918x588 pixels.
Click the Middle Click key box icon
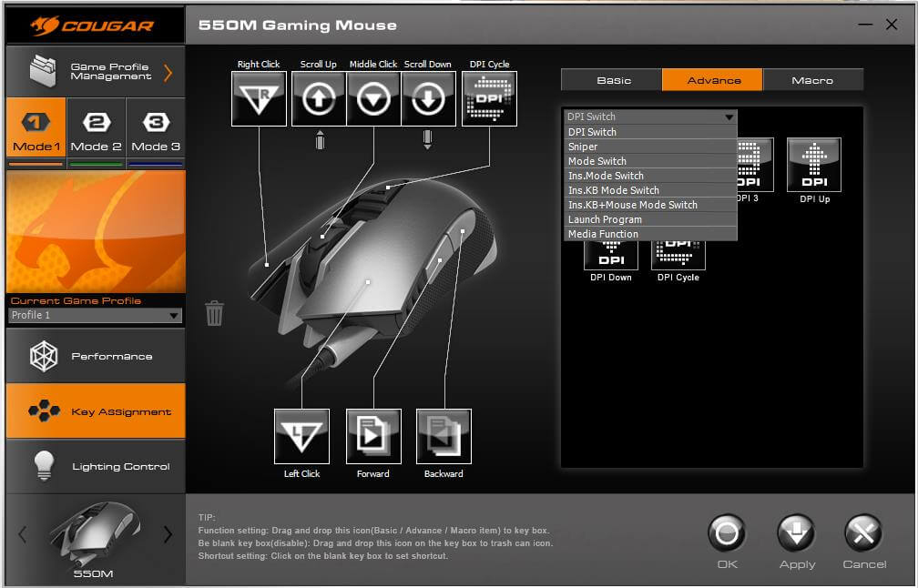[x=373, y=98]
